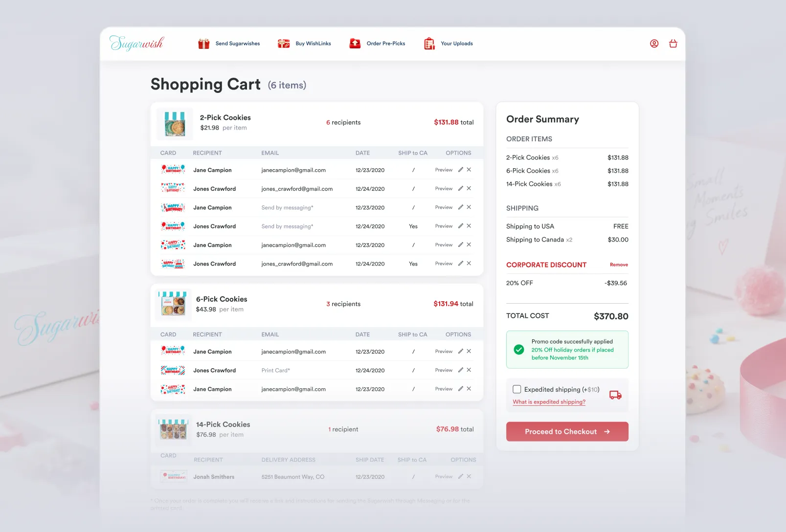Open the What is expedited shipping link
This screenshot has width=786, height=532.
(x=549, y=402)
